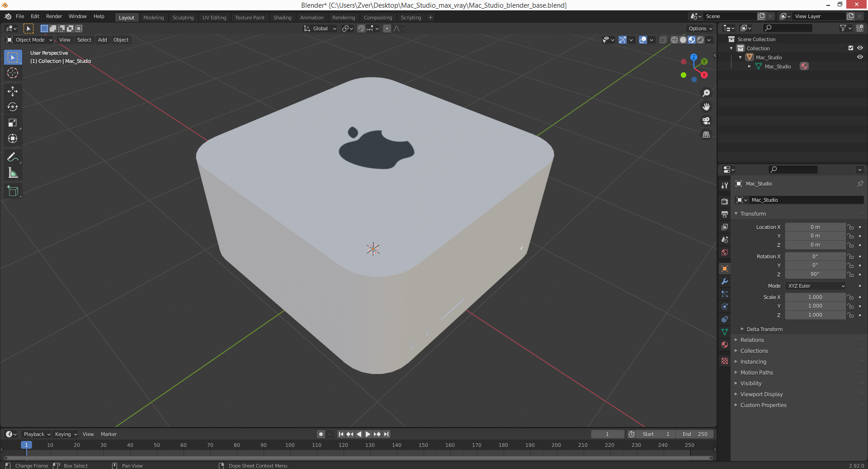Open Modifier properties wrench tab

[725, 281]
